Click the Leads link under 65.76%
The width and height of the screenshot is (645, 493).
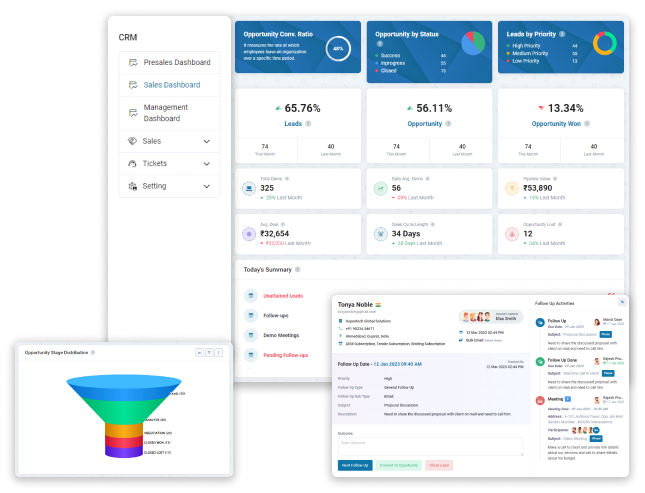point(293,124)
